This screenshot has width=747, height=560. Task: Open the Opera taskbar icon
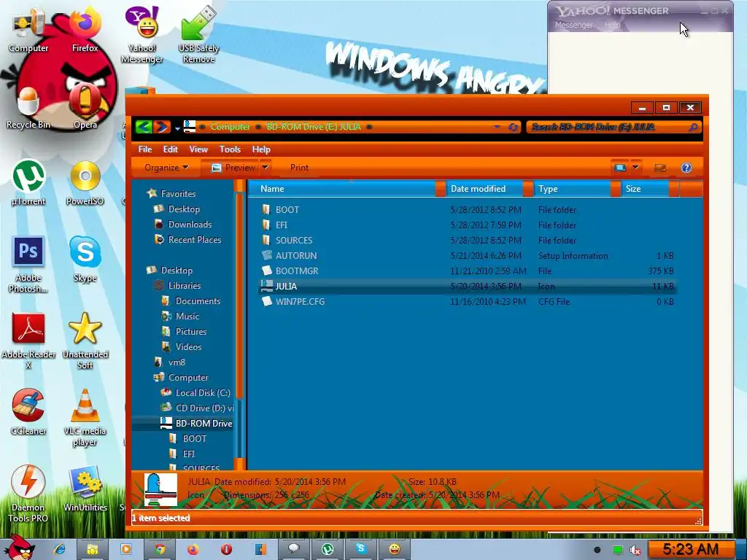(x=226, y=549)
